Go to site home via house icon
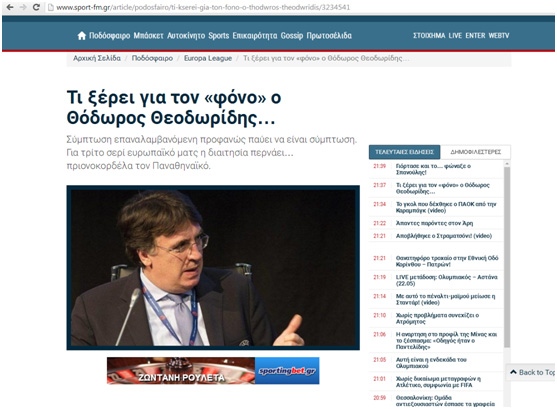The height and width of the screenshot is (409, 557). [x=82, y=36]
